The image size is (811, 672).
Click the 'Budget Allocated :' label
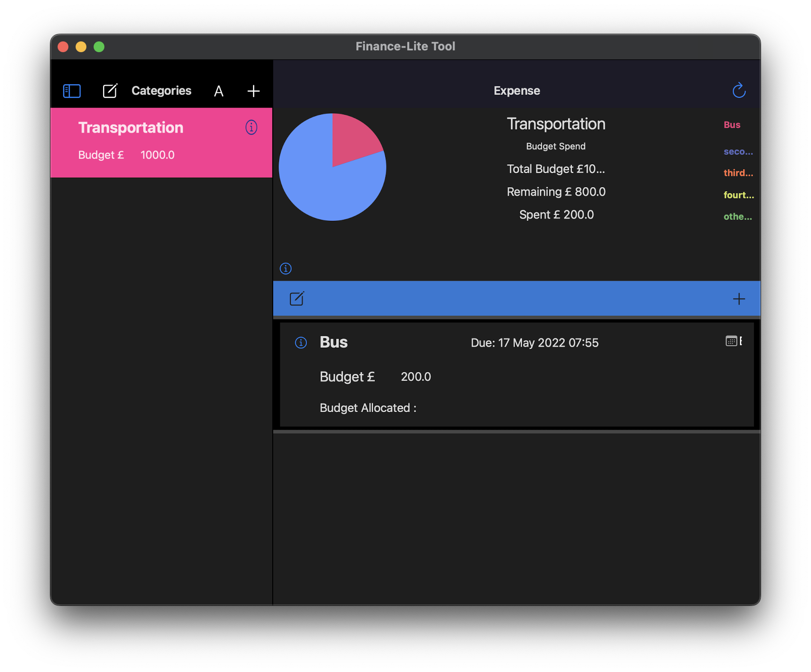point(368,408)
